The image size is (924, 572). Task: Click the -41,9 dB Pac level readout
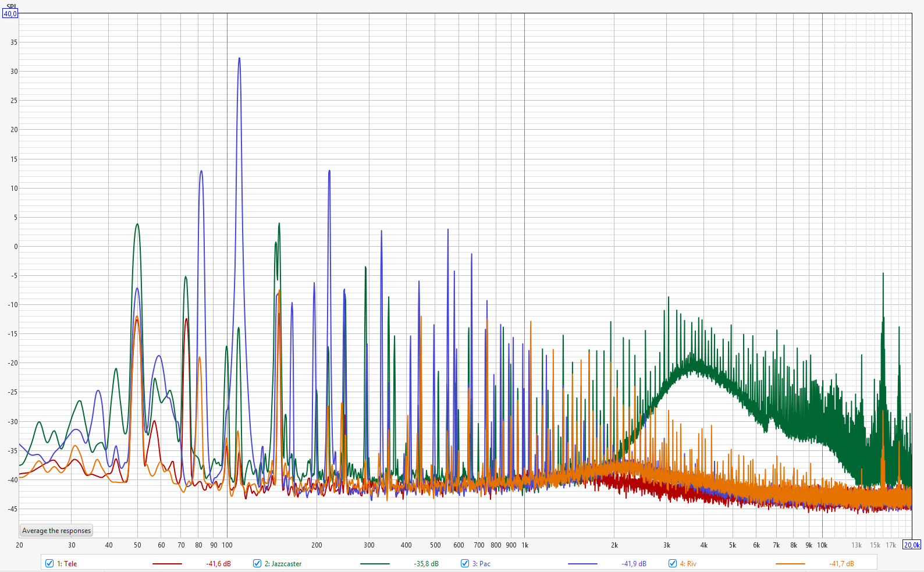pyautogui.click(x=634, y=564)
